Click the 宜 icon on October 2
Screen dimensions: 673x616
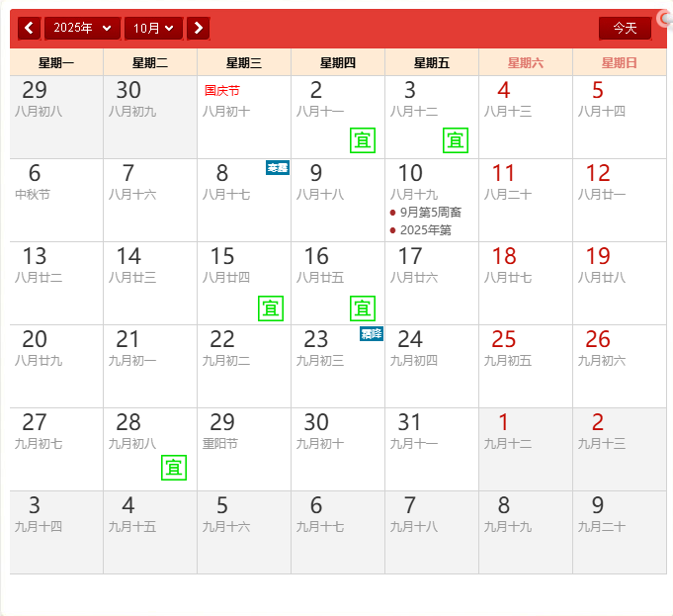pos(363,140)
